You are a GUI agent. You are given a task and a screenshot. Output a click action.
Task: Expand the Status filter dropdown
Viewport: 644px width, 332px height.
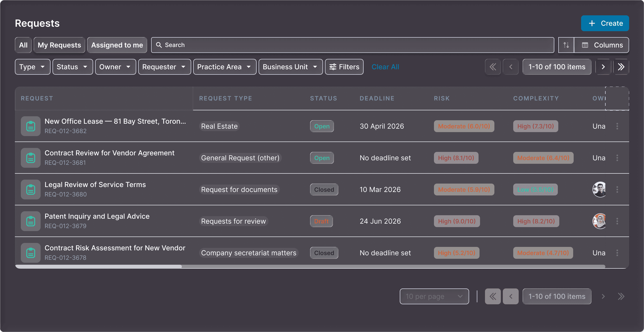tap(73, 67)
